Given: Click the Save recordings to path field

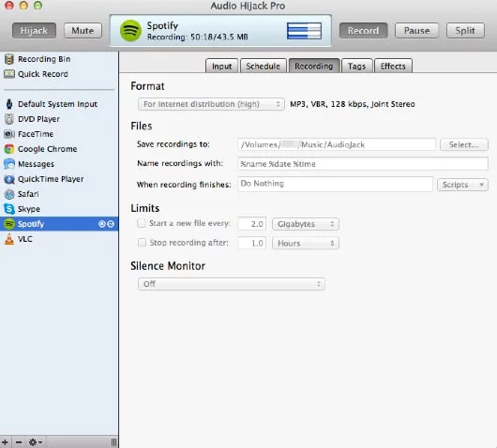Looking at the screenshot, I should coord(337,144).
